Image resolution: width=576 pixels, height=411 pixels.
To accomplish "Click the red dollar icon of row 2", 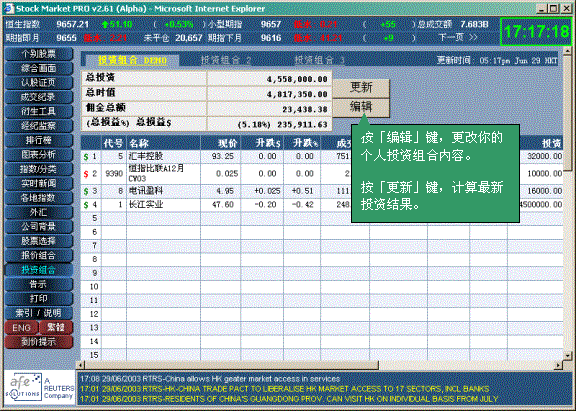I will [86, 174].
